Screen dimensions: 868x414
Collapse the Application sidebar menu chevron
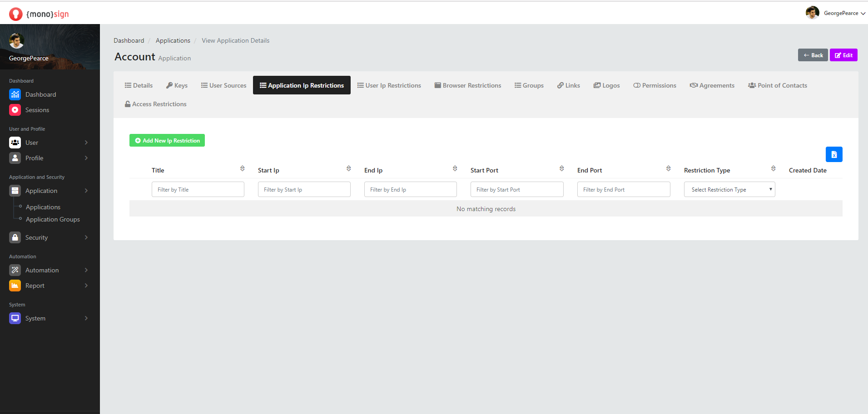click(86, 191)
